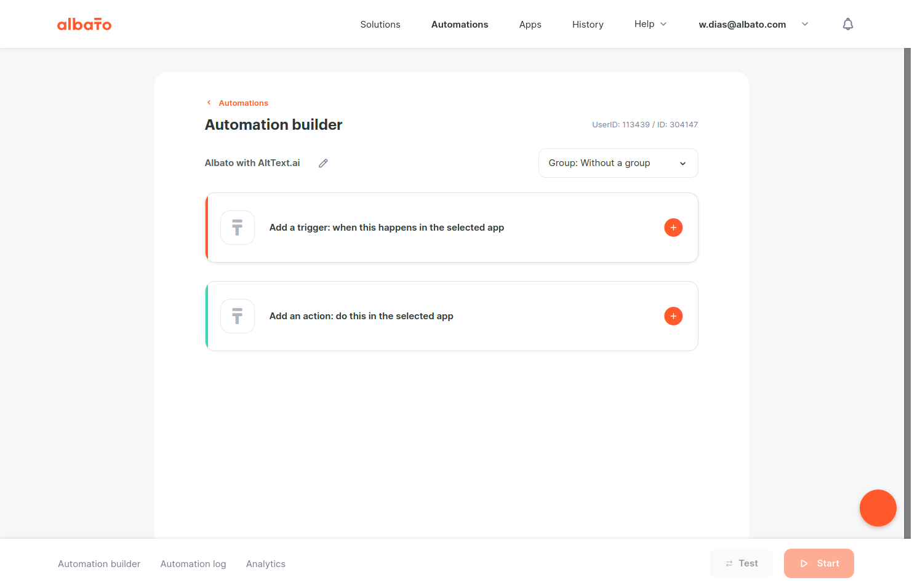Viewport: 912px width, 588px height.
Task: Add an action with plus button
Action: point(673,316)
